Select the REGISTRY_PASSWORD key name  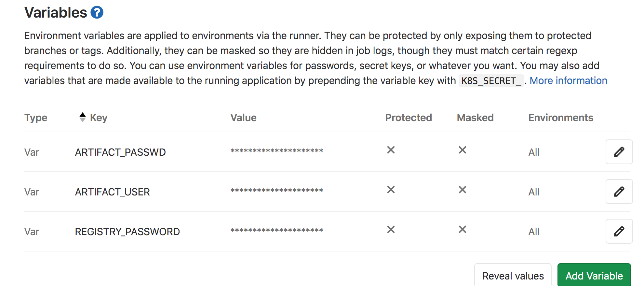[x=127, y=232]
